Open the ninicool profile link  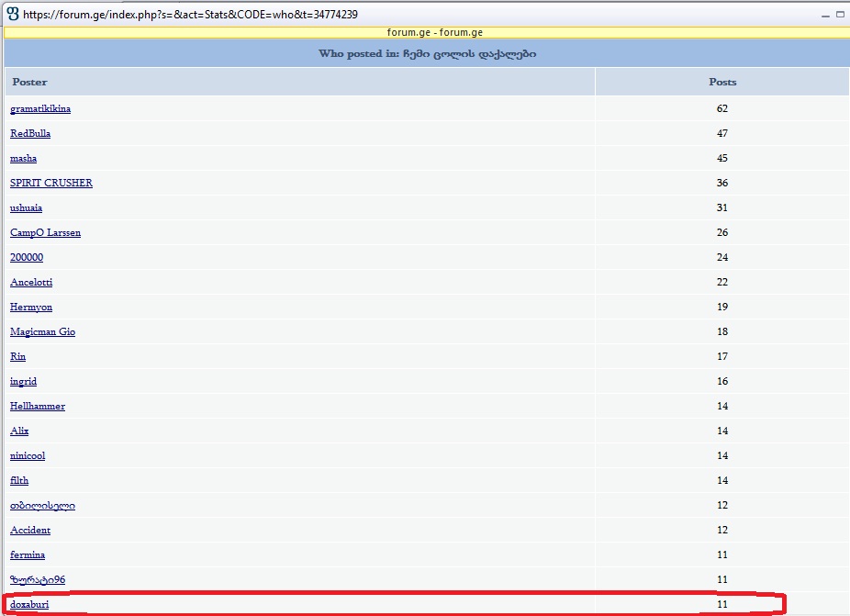pos(28,456)
